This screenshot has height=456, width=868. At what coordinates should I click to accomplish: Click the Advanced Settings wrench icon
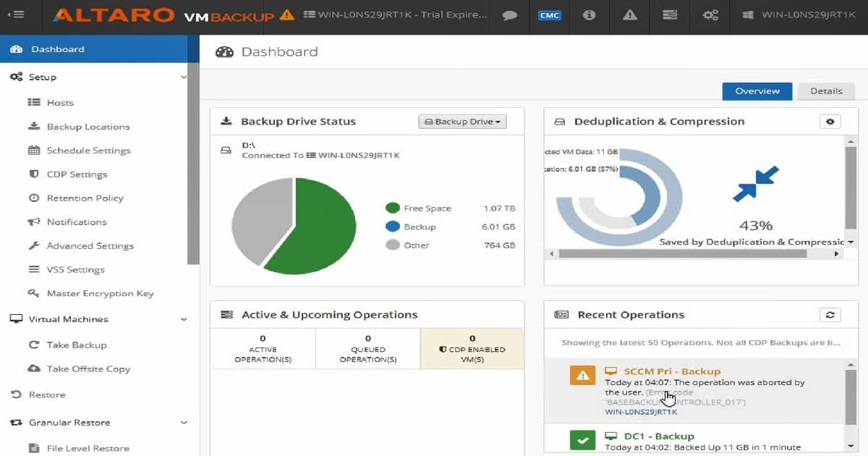click(x=34, y=246)
